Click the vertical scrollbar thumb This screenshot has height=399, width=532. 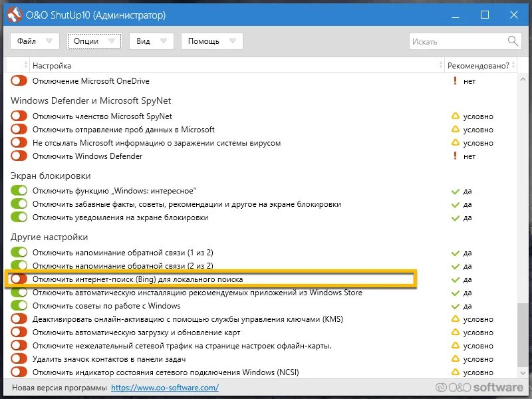click(522, 335)
